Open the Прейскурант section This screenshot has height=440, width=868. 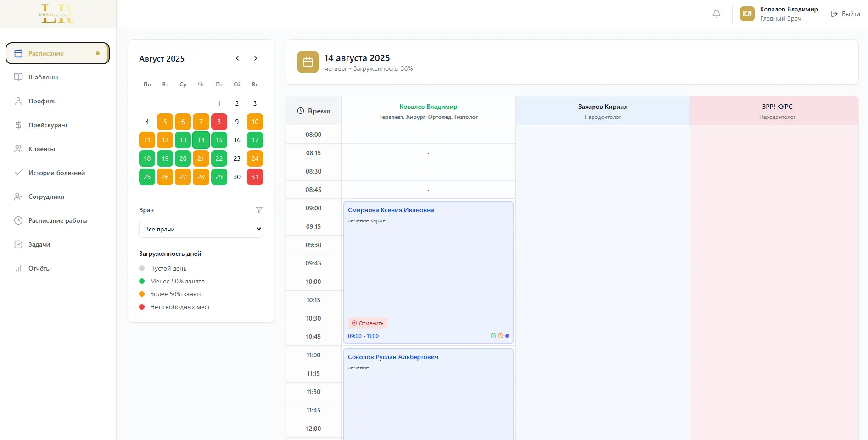pyautogui.click(x=48, y=125)
